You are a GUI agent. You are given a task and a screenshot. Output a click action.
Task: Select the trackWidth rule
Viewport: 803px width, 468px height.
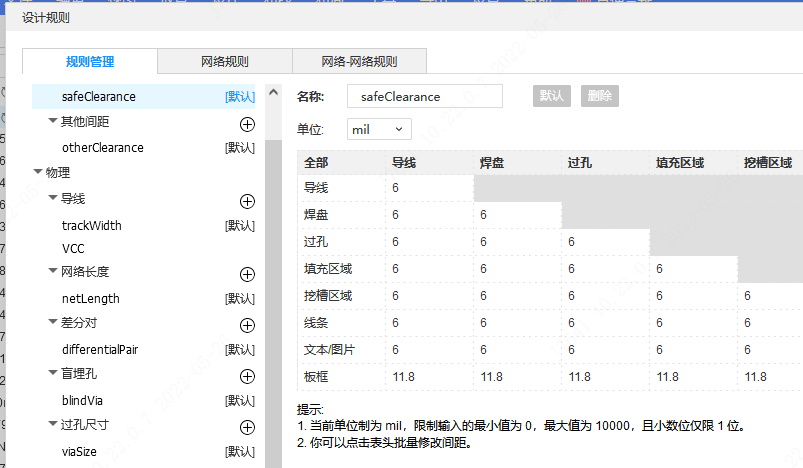click(92, 226)
